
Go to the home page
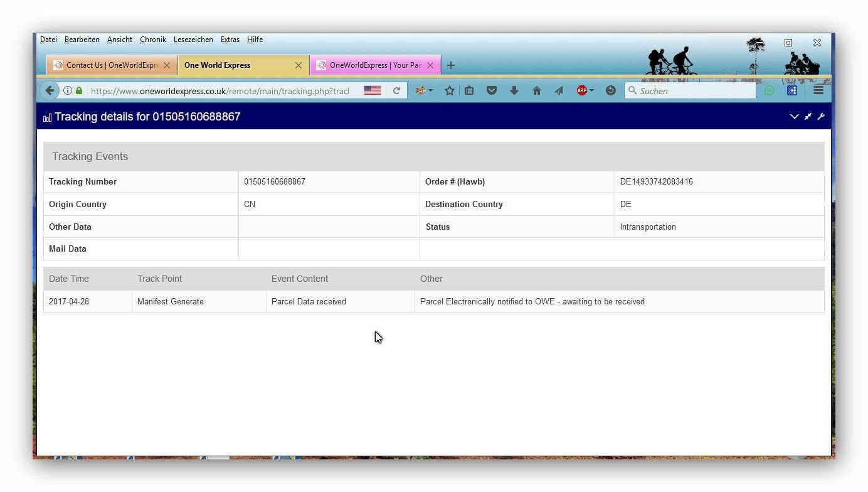click(537, 90)
